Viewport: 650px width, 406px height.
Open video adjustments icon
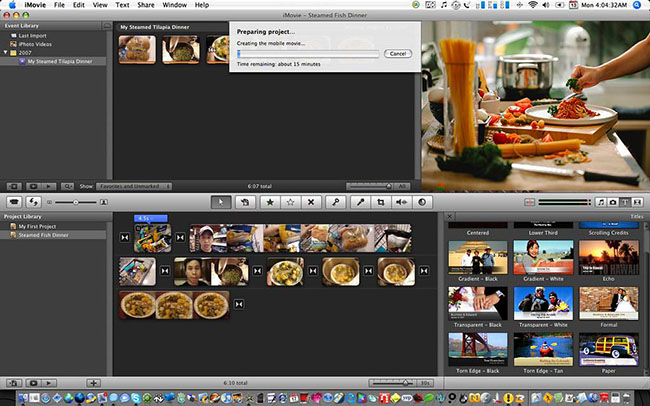coord(422,202)
